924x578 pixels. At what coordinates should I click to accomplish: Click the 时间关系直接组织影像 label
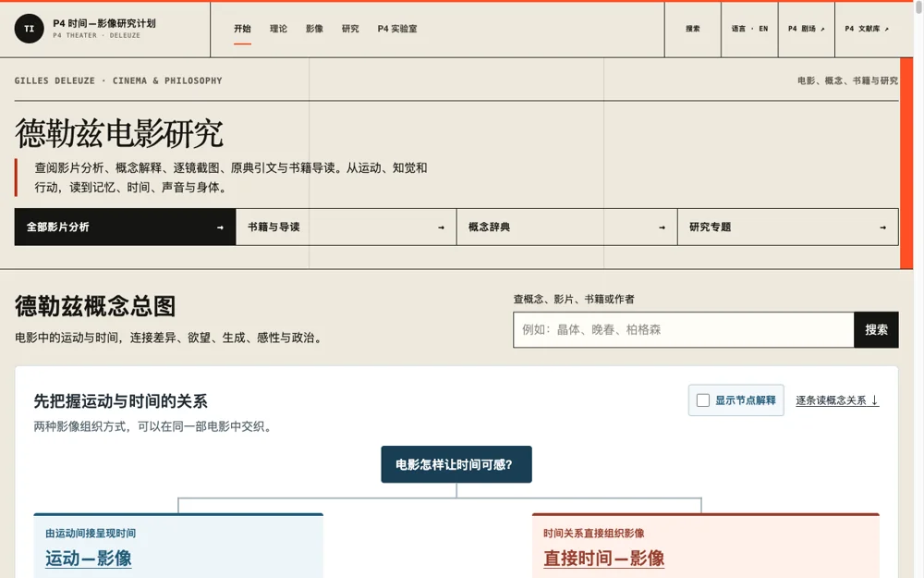(594, 534)
